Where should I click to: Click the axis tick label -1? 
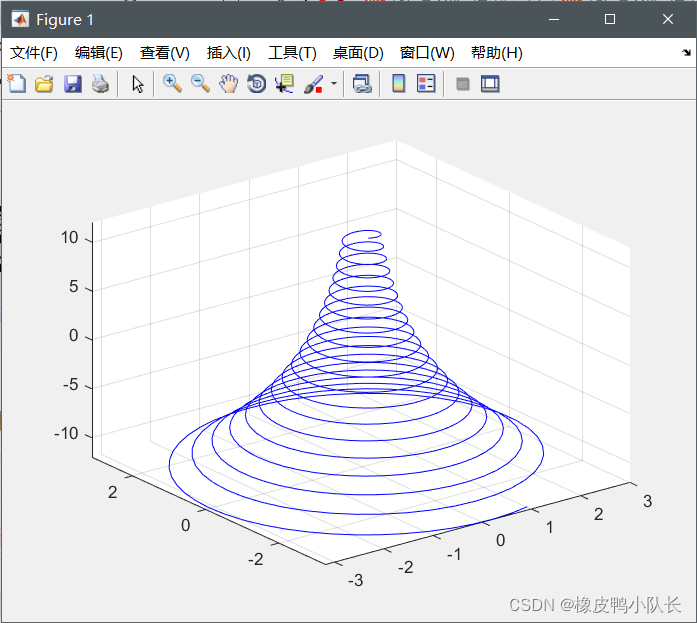[454, 554]
